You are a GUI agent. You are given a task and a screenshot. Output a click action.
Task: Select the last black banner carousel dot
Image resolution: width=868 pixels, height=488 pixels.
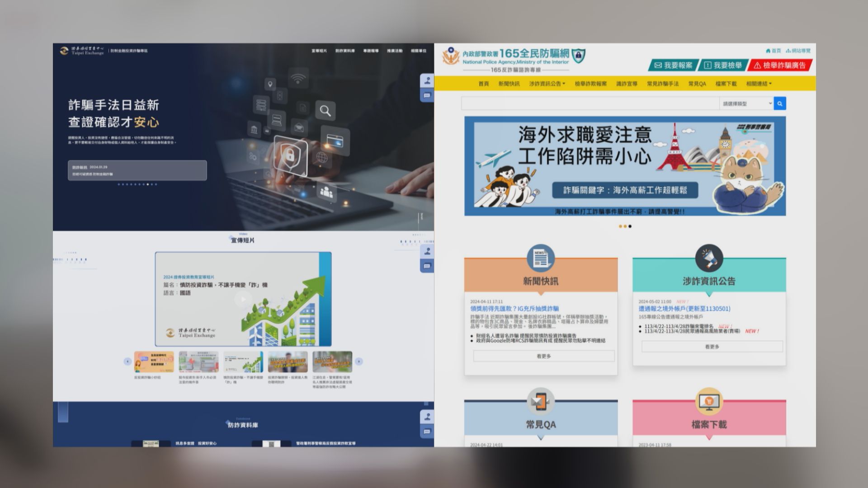630,226
